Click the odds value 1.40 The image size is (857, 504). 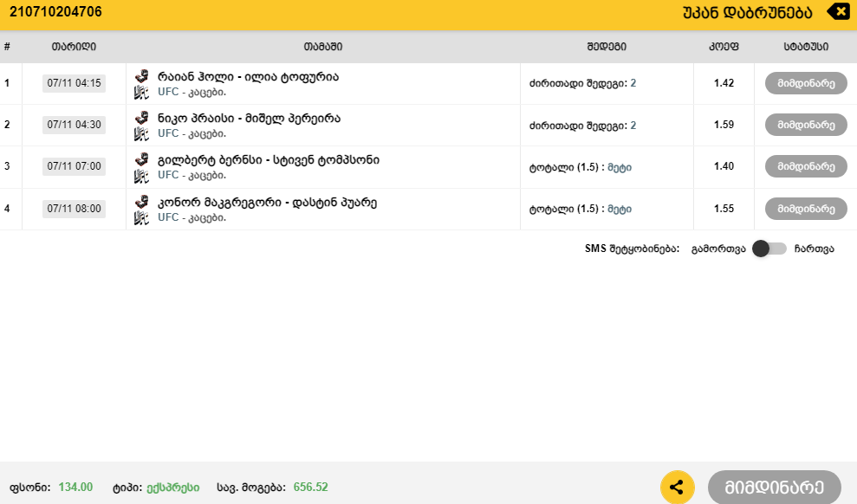coord(724,166)
